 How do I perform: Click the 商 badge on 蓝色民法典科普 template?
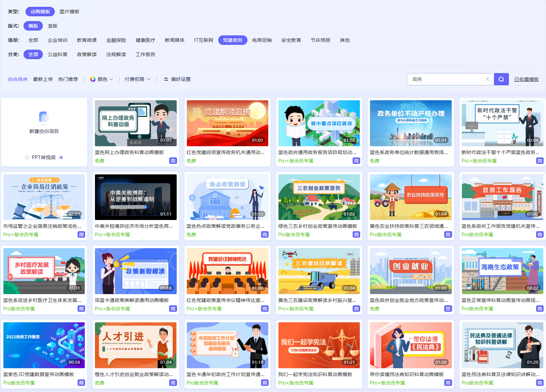540,383
